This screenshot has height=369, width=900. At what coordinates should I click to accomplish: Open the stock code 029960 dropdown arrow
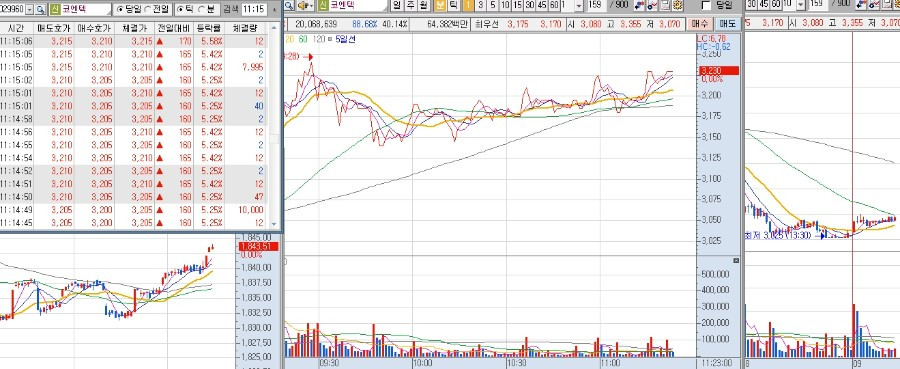coord(30,9)
